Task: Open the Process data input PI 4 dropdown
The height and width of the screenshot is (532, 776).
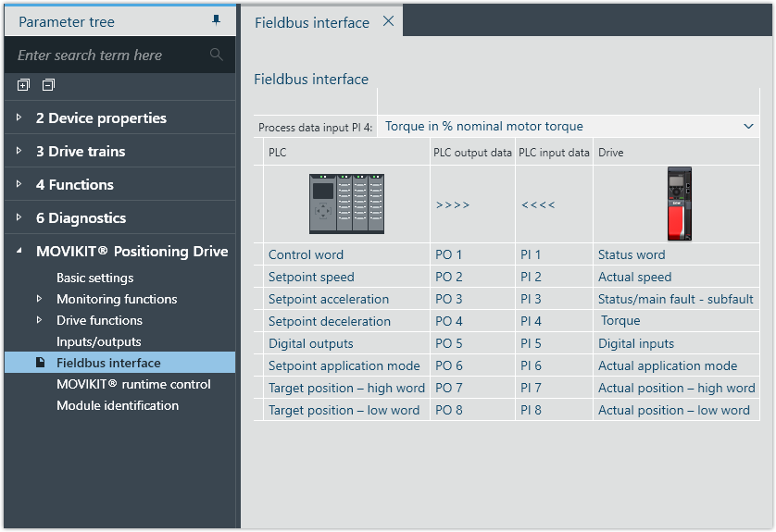Action: point(748,126)
